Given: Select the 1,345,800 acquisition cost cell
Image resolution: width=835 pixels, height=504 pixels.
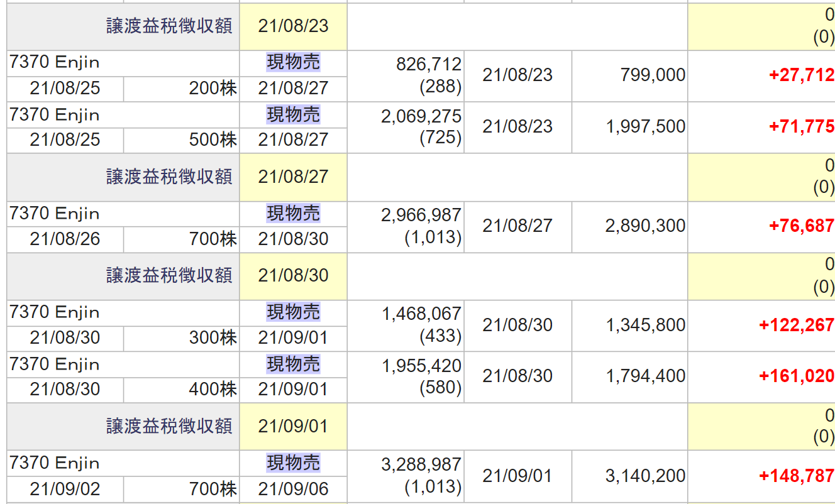Looking at the screenshot, I should point(645,326).
